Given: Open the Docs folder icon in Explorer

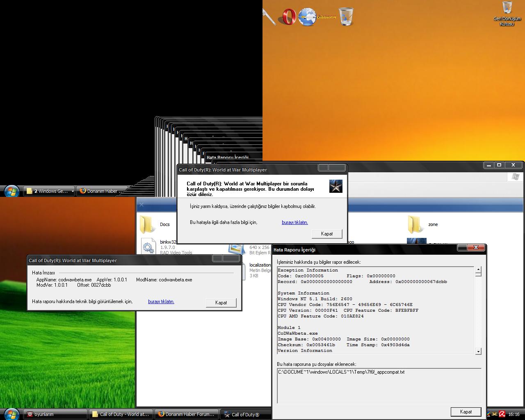Looking at the screenshot, I should 148,224.
